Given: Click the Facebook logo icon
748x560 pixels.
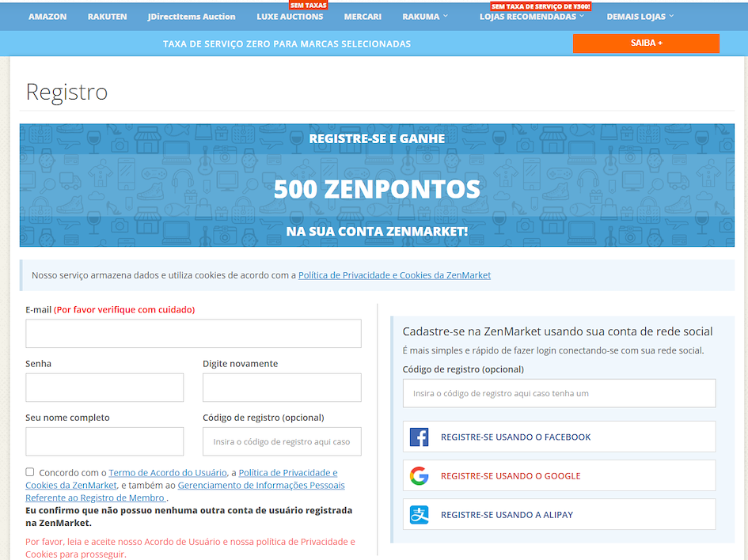Looking at the screenshot, I should (419, 437).
